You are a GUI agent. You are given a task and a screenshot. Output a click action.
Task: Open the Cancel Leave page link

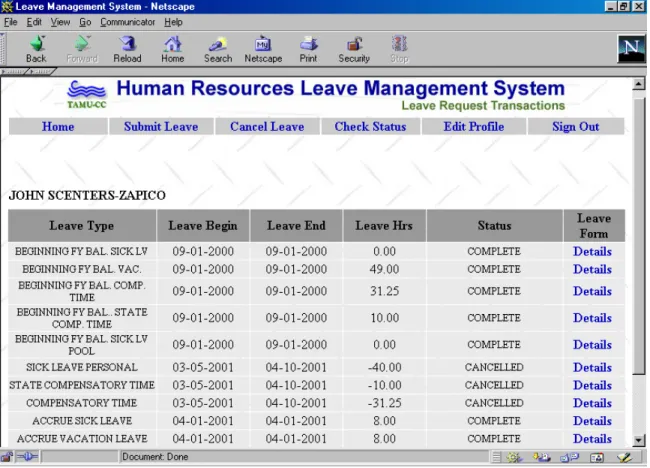tap(267, 127)
